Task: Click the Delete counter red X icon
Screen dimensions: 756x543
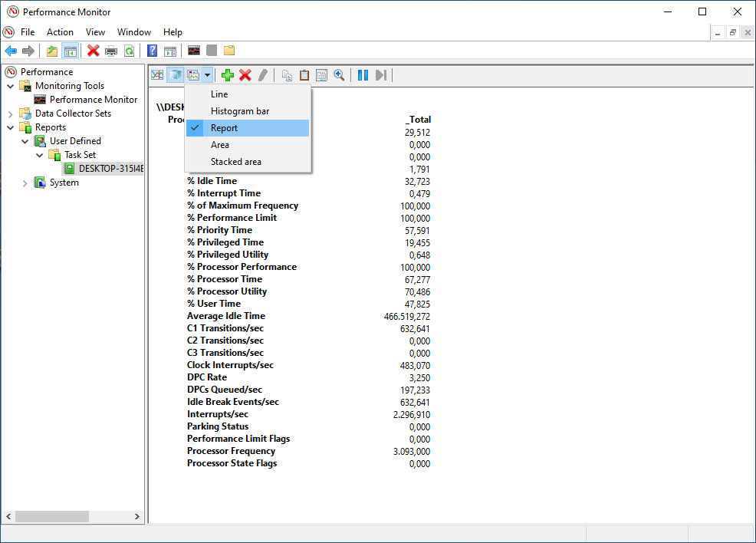Action: pos(245,74)
